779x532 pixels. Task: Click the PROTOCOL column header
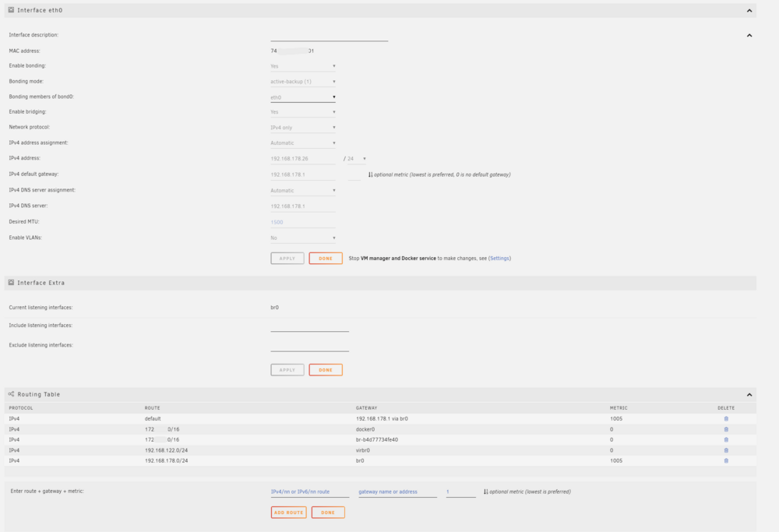21,408
